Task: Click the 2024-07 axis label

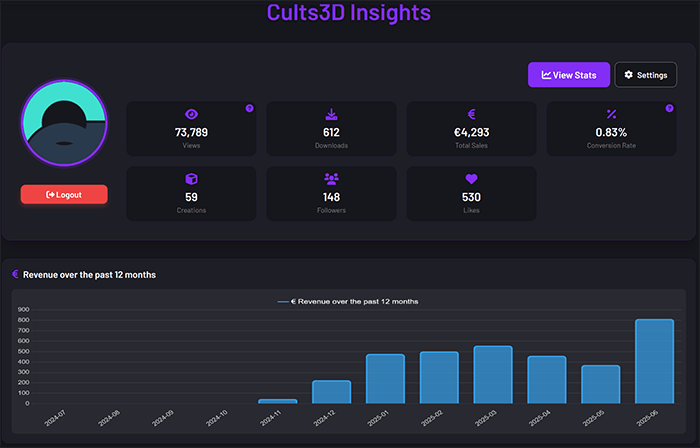Action: point(55,418)
